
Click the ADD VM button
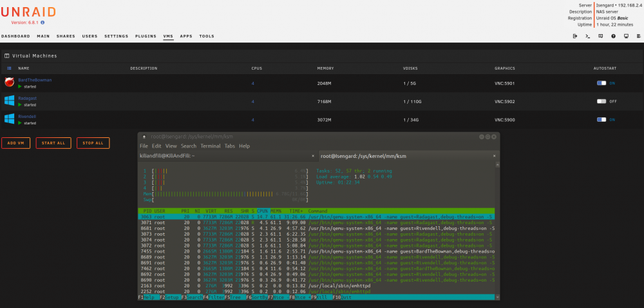pyautogui.click(x=15, y=143)
